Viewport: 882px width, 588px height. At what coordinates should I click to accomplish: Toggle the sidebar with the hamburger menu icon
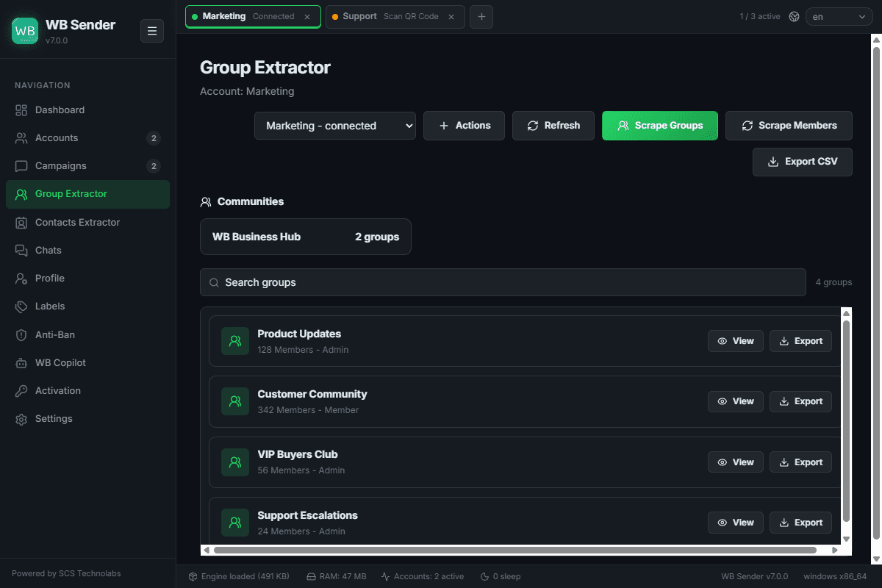click(152, 31)
